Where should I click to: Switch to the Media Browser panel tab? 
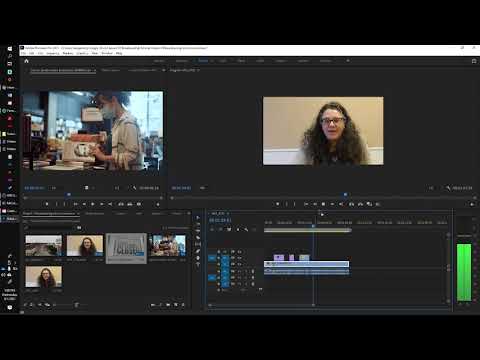(95, 213)
